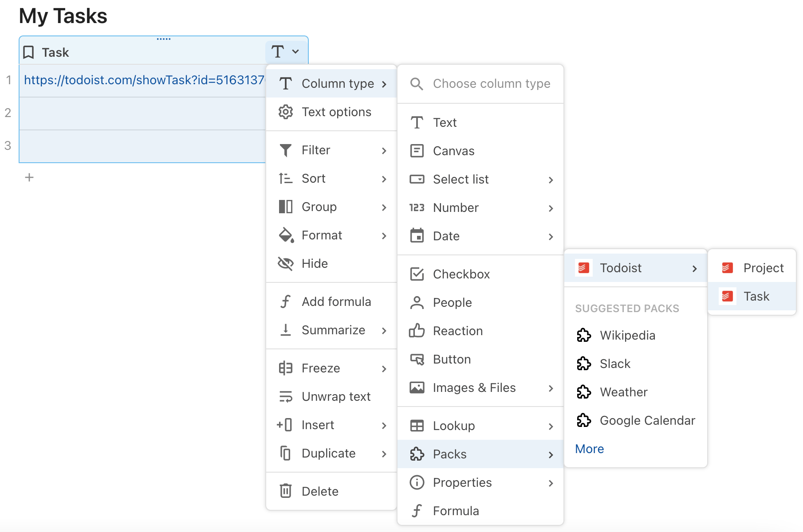Viewport: 803px width, 532px height.
Task: Click the Sort icon in the column menu
Action: (286, 179)
